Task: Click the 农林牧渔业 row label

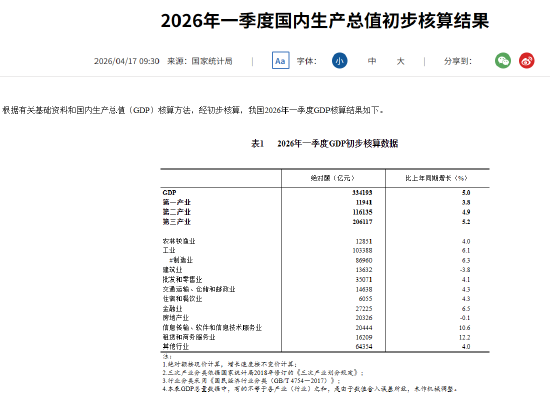Action: click(179, 241)
